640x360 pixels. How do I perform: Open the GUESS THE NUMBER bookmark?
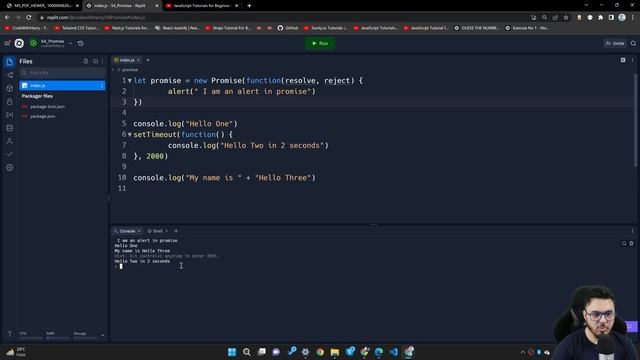[477, 28]
